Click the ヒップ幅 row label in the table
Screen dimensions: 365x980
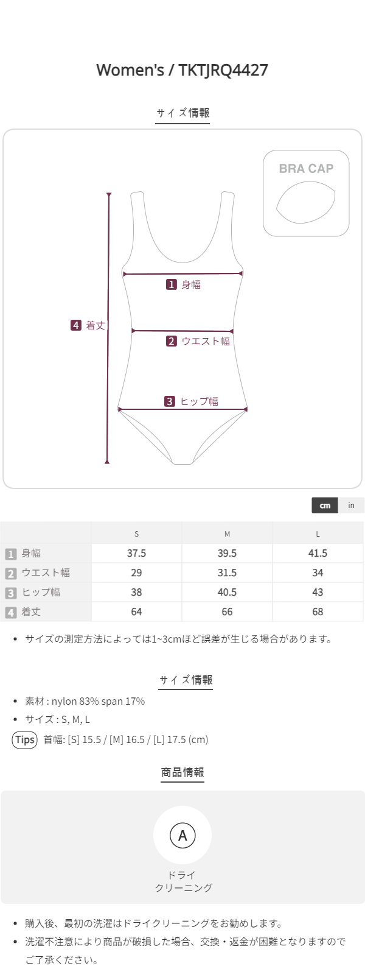pos(41,593)
